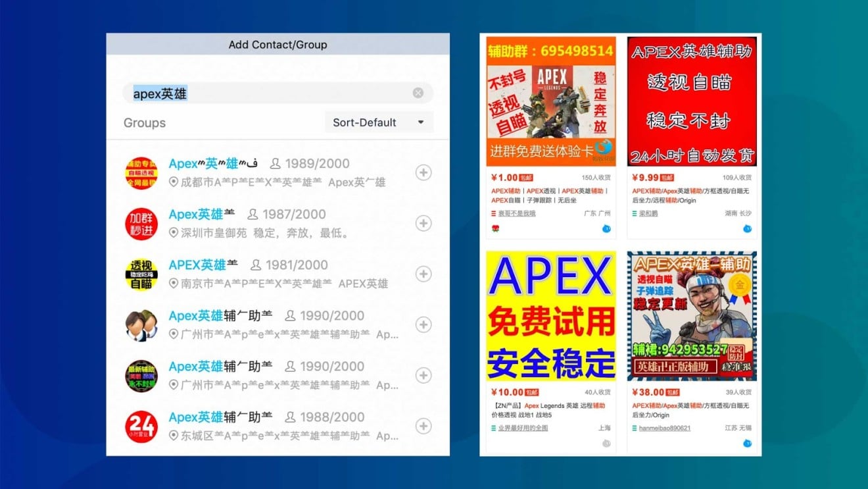Select the seller location 江苏 无锡

coord(738,428)
